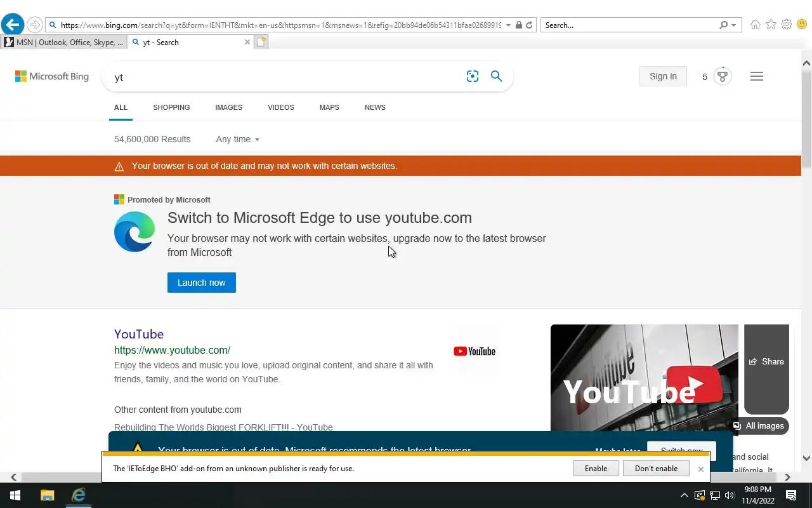This screenshot has height=508, width=812.
Task: Open IE Tools gear icon
Action: click(787, 25)
